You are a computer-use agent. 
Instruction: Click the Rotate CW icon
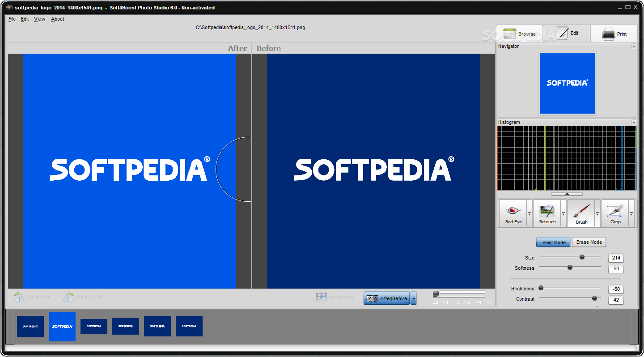tap(19, 297)
